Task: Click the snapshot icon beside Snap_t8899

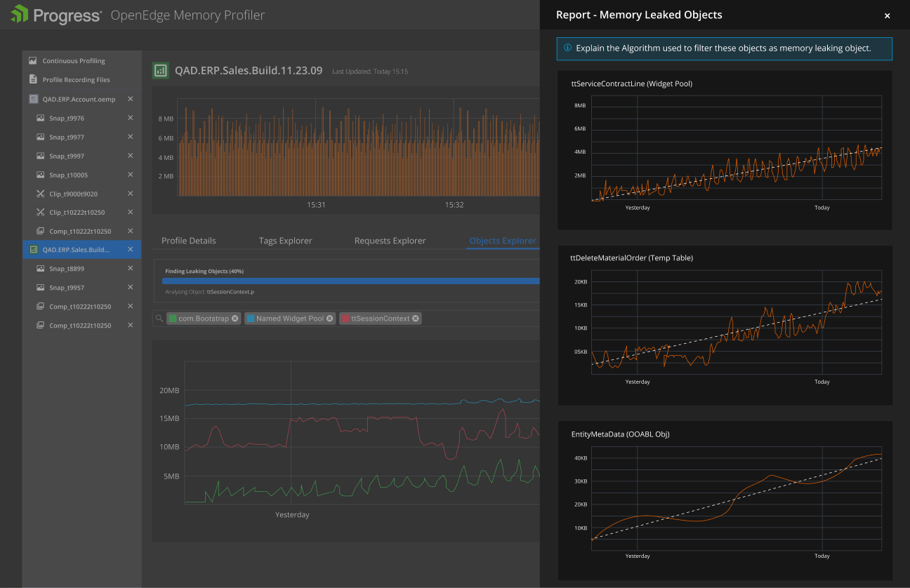Action: pos(41,268)
